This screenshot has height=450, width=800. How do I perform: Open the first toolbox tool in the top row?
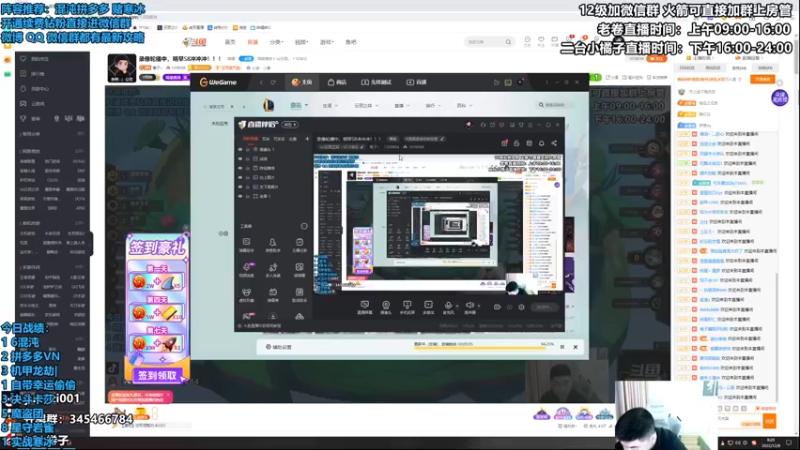(x=246, y=244)
